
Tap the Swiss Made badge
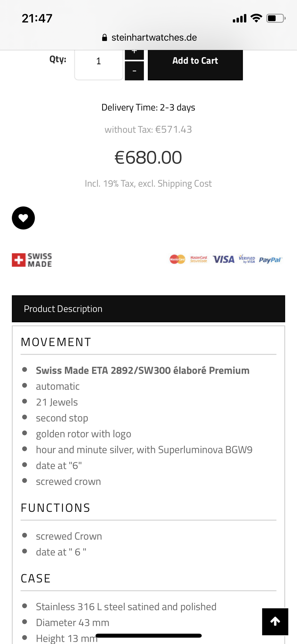pos(32,260)
